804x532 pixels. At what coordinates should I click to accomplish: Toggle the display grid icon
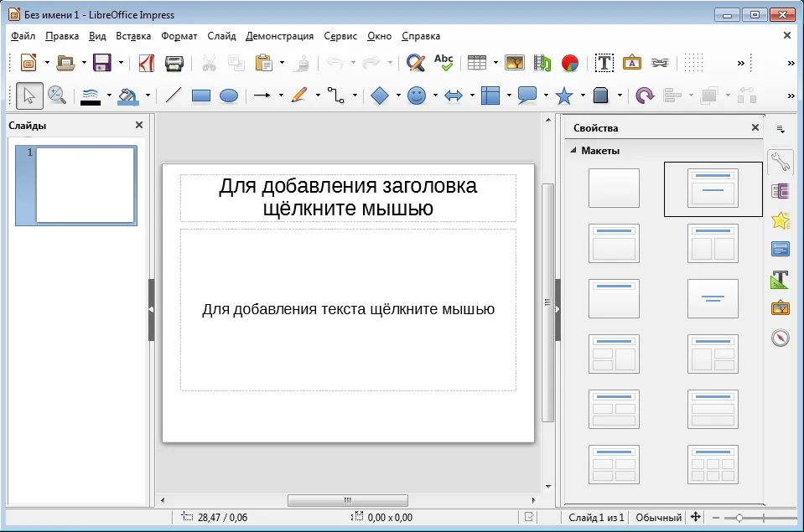pos(693,63)
